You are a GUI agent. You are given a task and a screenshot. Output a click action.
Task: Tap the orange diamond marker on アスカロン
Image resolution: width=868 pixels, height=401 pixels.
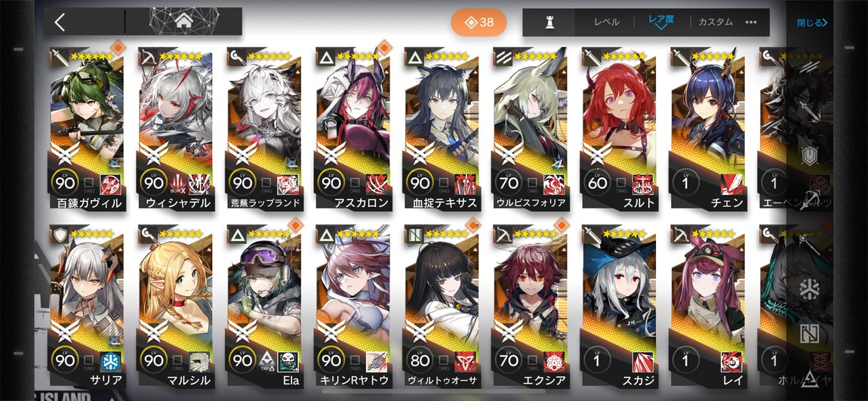pyautogui.click(x=383, y=49)
